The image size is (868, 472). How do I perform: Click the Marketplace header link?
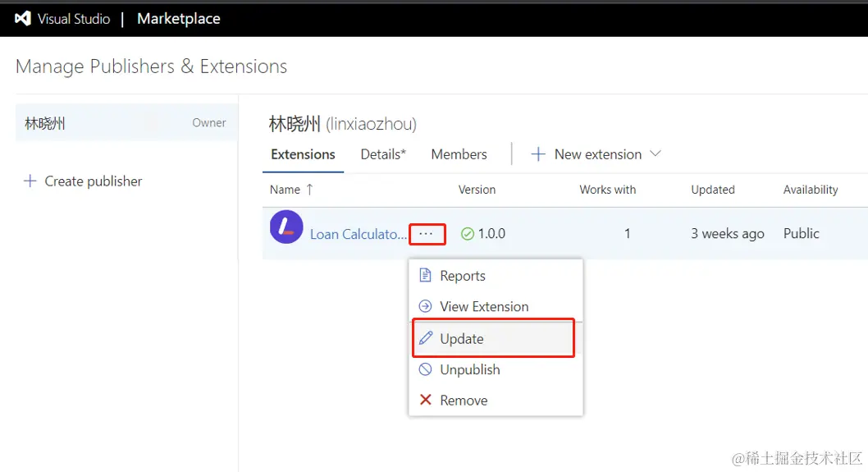pos(178,19)
